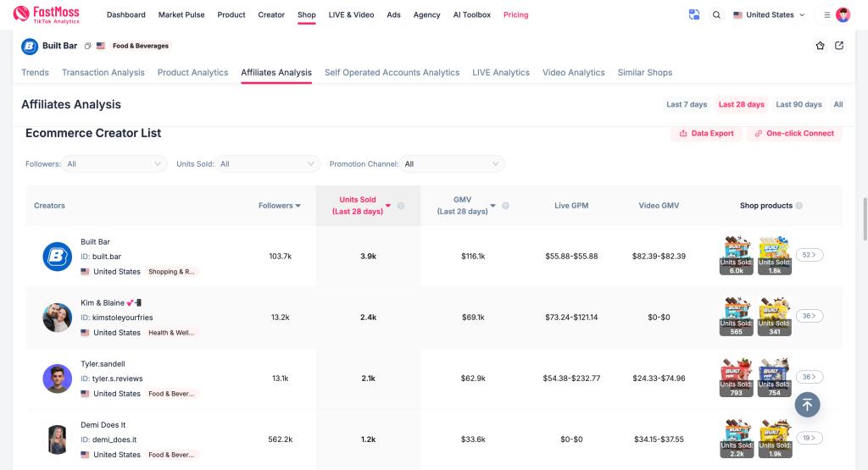Select the Last 90 days range
Screen dimensions: 868x470
(x=798, y=104)
